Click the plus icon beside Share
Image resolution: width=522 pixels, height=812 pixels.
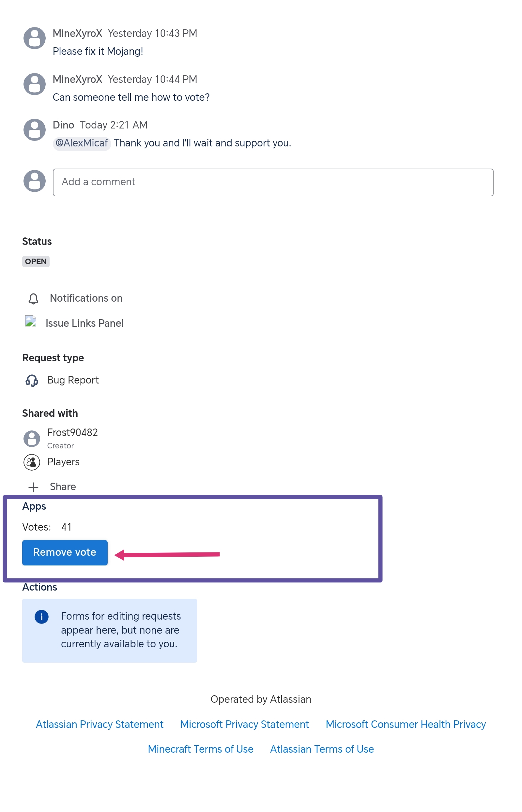point(33,487)
